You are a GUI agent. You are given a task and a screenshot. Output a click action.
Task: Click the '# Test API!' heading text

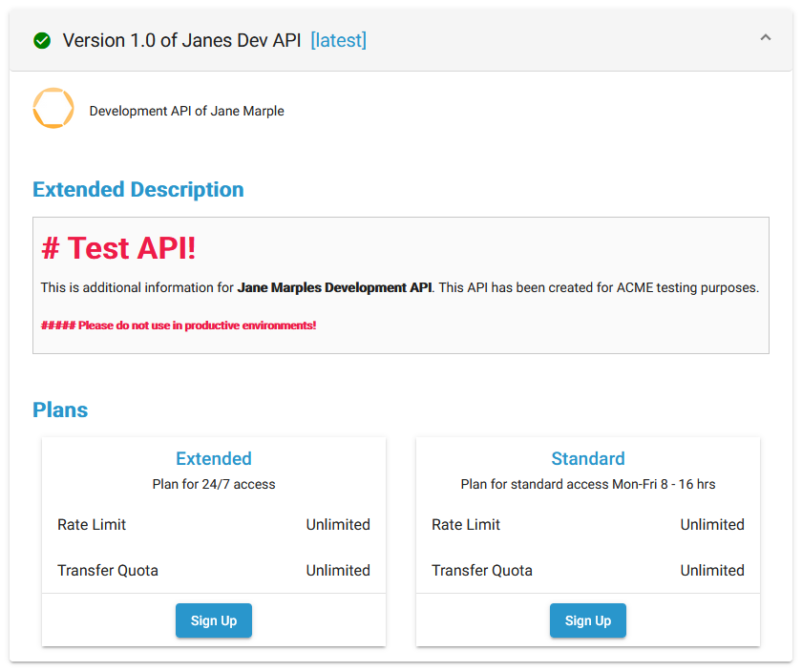click(119, 248)
